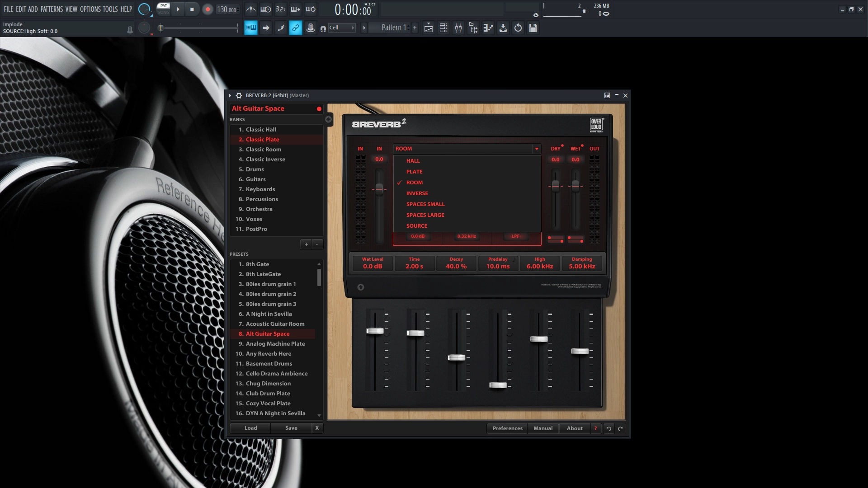
Task: Open the OPTIONS menu
Action: pos(90,9)
